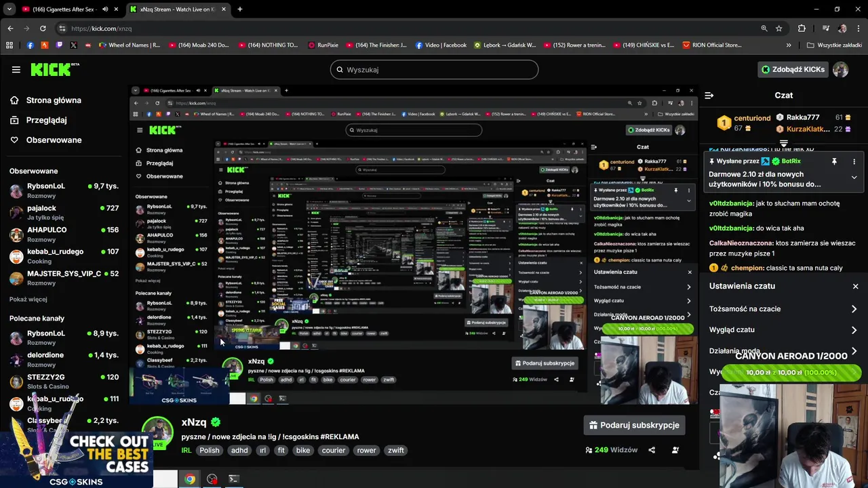Open Wszystkie zakładki folder
Image resolution: width=868 pixels, height=488 pixels.
tap(834, 45)
